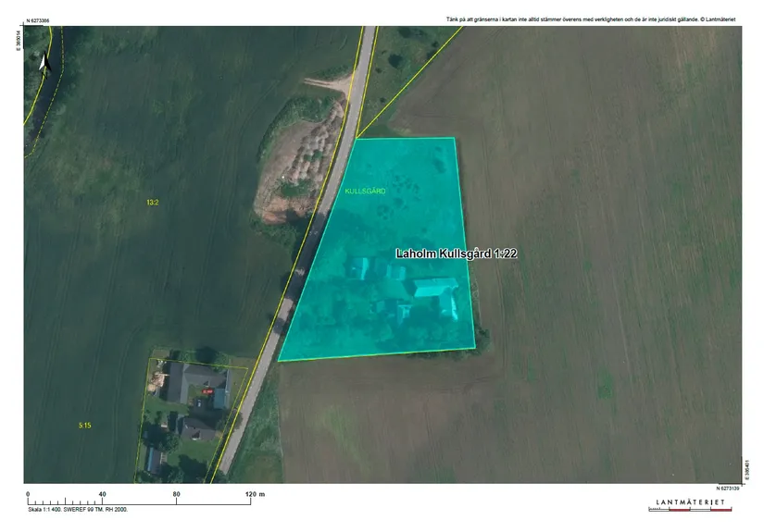Select the Laholm Kullsgård 1:22 label

(456, 254)
